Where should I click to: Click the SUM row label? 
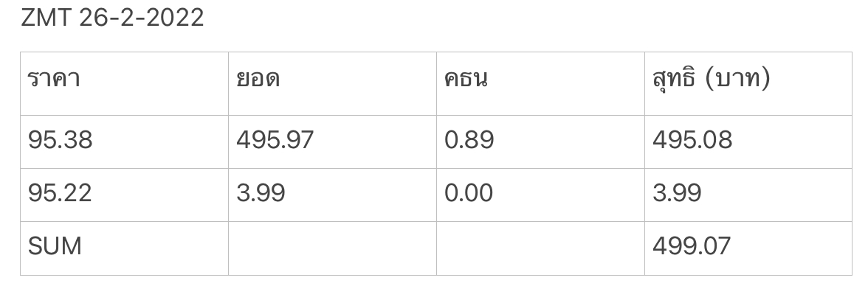[125, 248]
